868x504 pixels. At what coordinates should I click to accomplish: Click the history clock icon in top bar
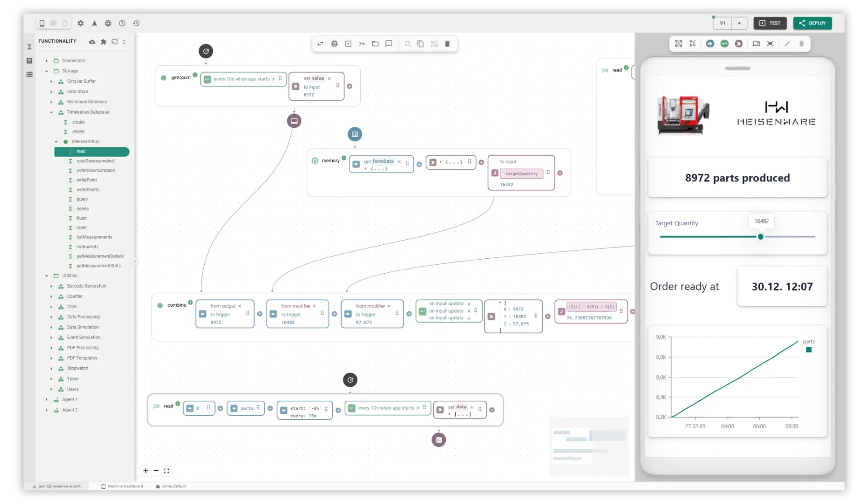136,23
